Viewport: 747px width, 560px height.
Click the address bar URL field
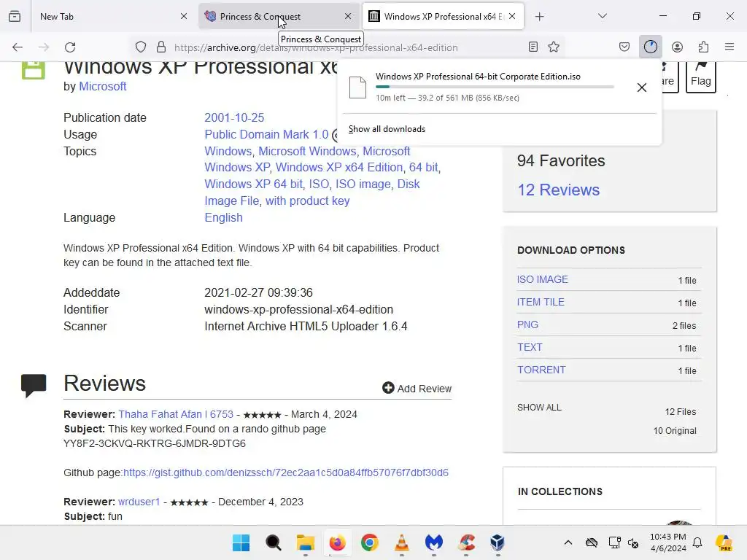[x=348, y=47]
